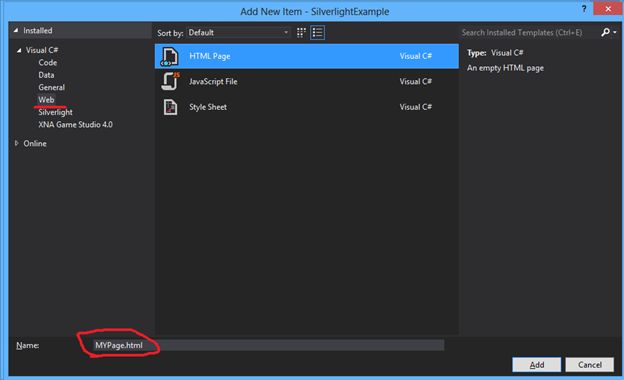Click the search magnifier icon
624x380 pixels.
(605, 32)
